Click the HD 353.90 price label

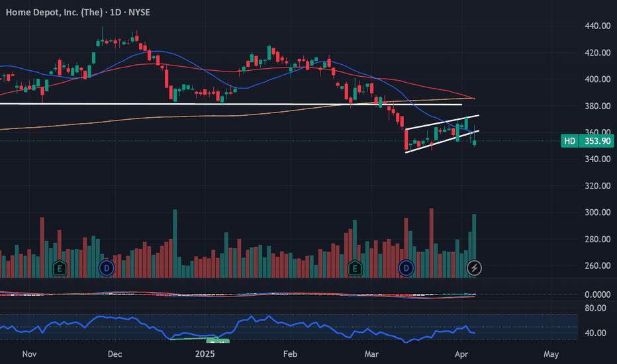coord(587,141)
